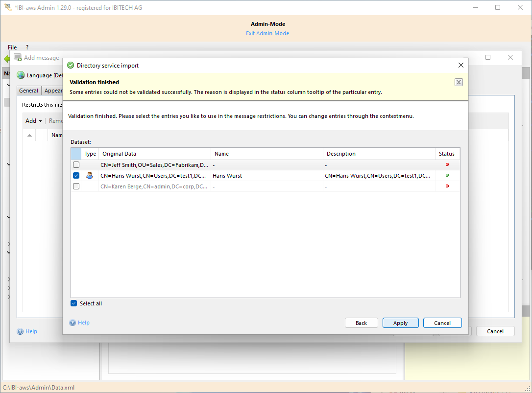The width and height of the screenshot is (532, 393).
Task: Click Exit Admin-Mode link
Action: tap(267, 33)
